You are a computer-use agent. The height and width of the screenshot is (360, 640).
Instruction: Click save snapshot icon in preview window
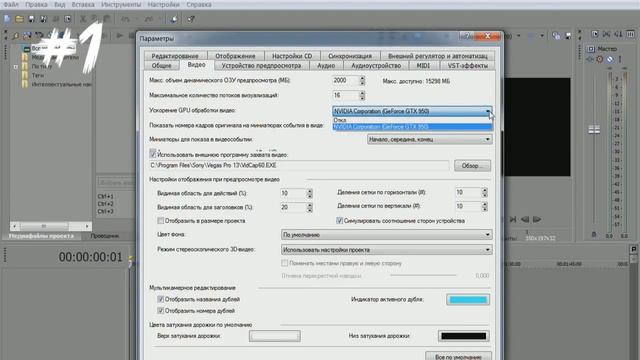point(568,36)
